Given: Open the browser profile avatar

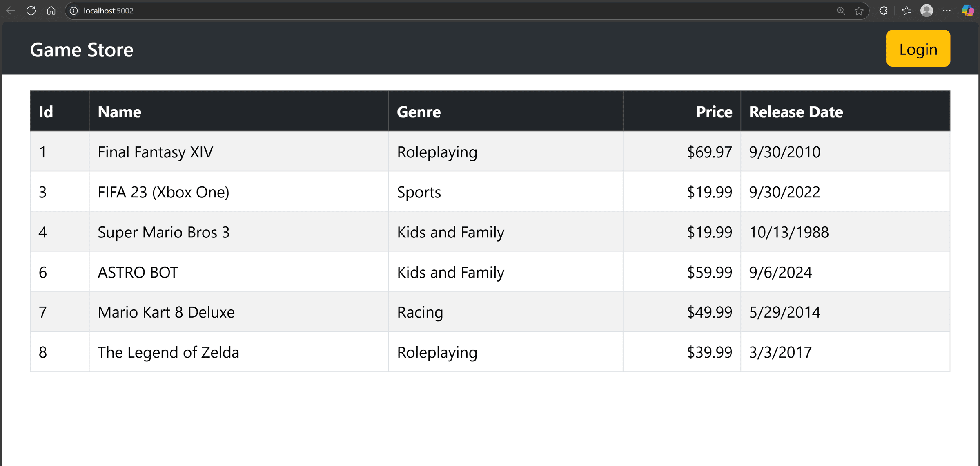Looking at the screenshot, I should (927, 11).
